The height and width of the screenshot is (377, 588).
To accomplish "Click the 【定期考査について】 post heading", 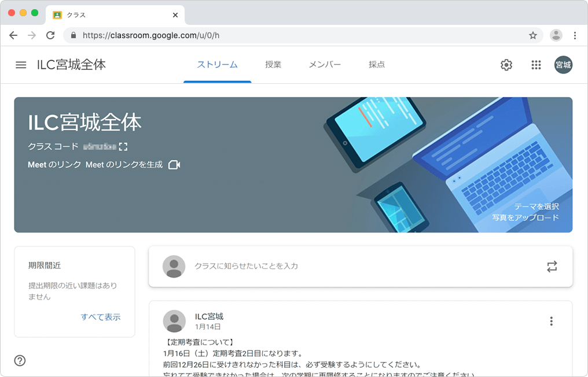I will click(x=199, y=342).
